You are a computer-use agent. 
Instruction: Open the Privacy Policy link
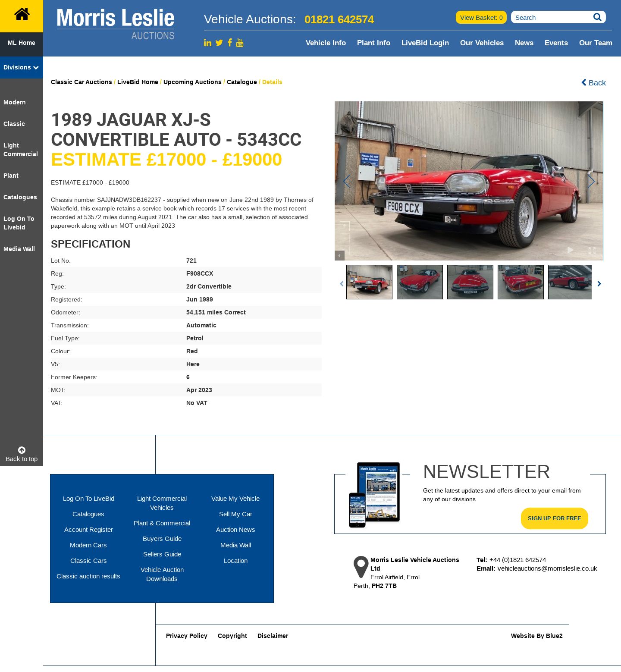[x=187, y=636]
